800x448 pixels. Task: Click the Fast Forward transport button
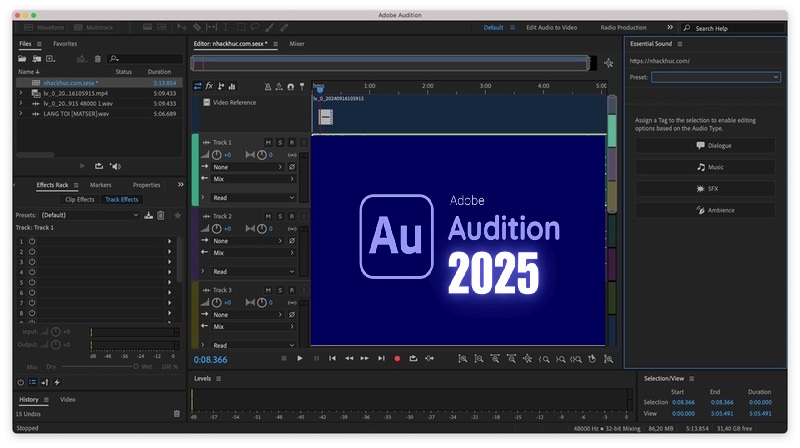365,359
